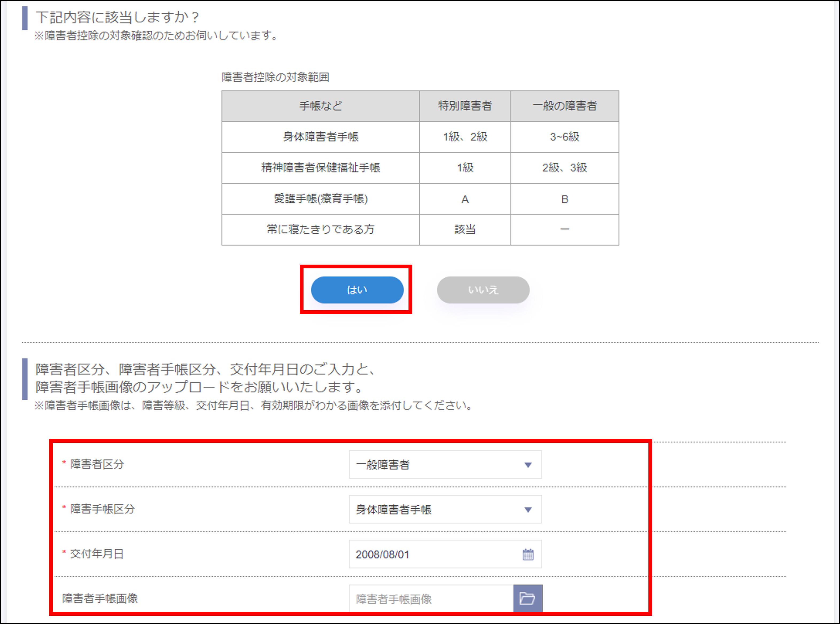Open the 障害者区分 dropdown showing 一般障害者
This screenshot has width=840, height=624.
445,464
